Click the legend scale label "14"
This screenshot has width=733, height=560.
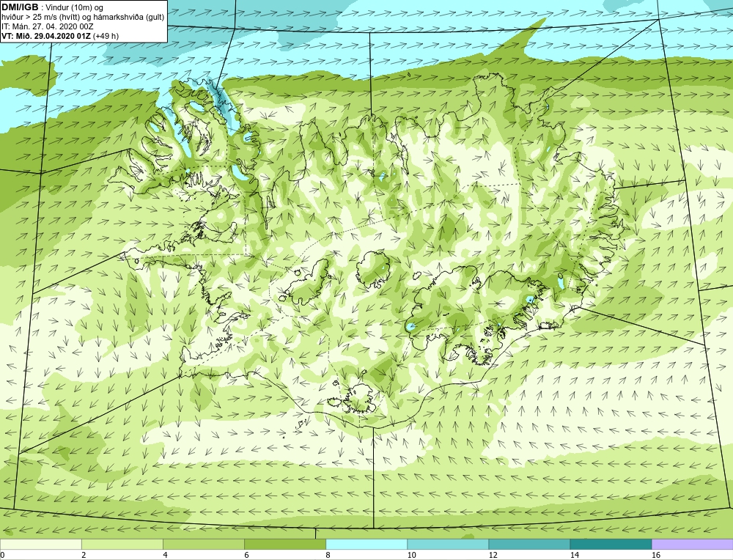575,555
